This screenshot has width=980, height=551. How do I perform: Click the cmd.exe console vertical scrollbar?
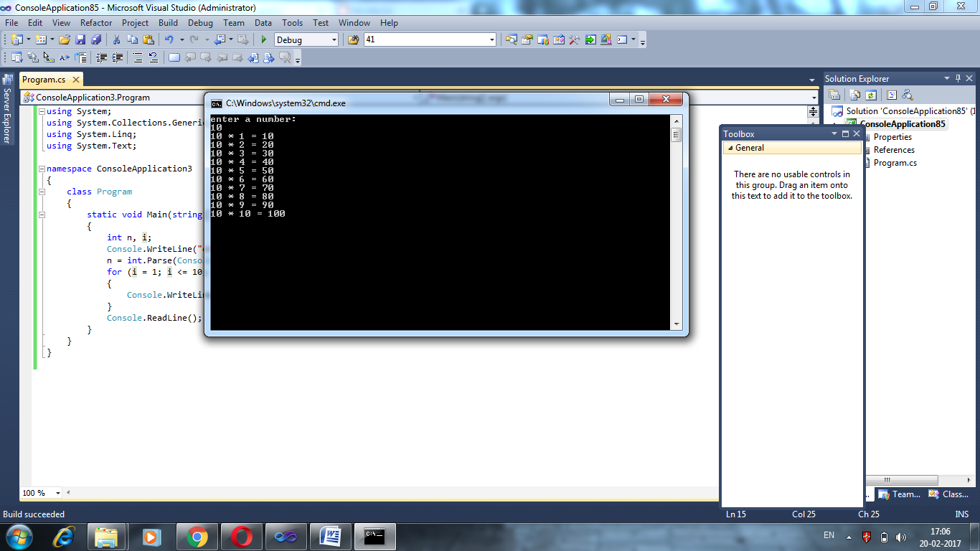[x=676, y=222]
